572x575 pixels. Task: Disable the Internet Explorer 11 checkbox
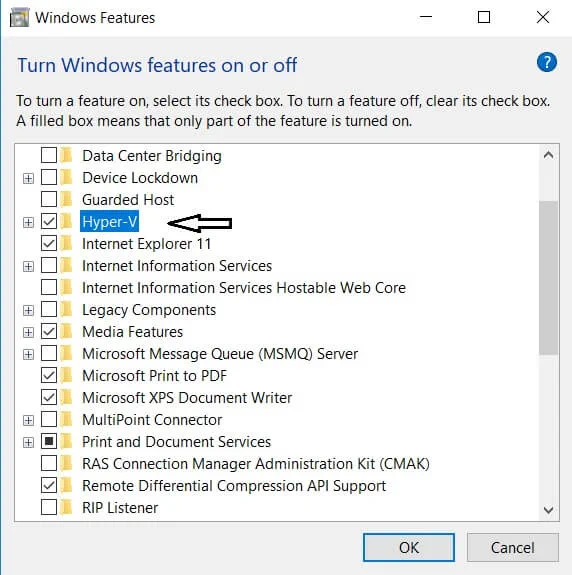(x=49, y=243)
